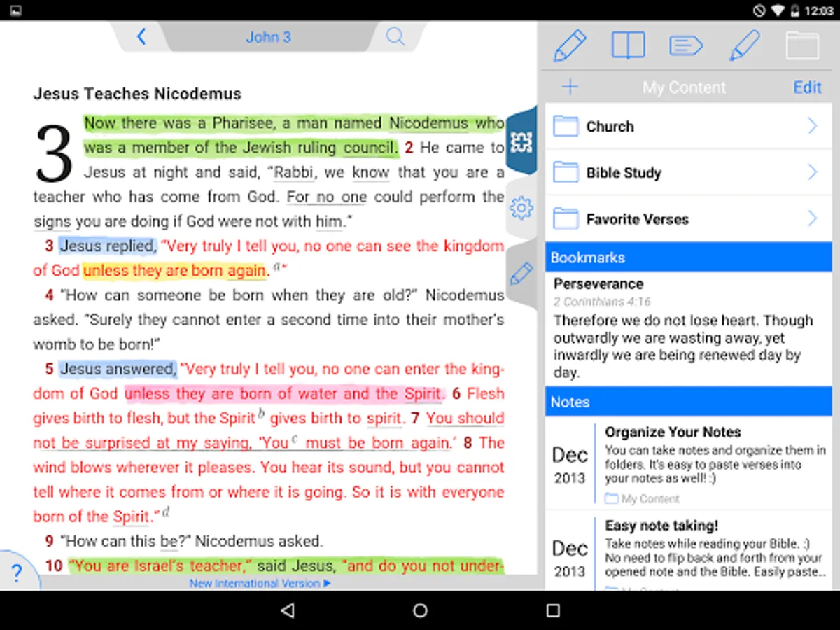Viewport: 840px width, 630px height.
Task: Tap 'My Content' folder label under note
Action: click(x=643, y=499)
